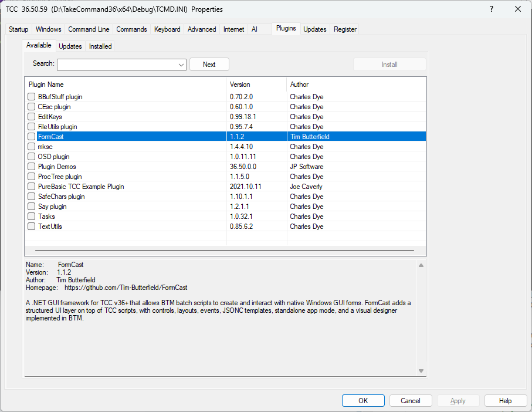The image size is (532, 412).
Task: Select the Available sub-tab
Action: click(x=39, y=45)
